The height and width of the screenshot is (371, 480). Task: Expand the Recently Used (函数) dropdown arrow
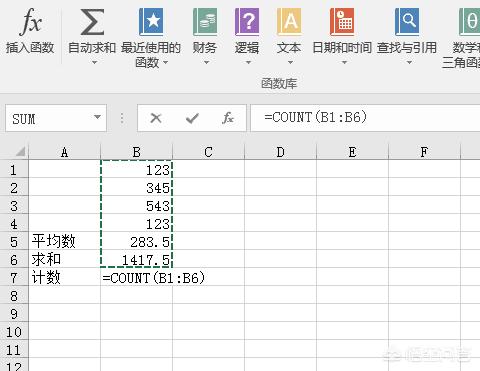click(165, 62)
